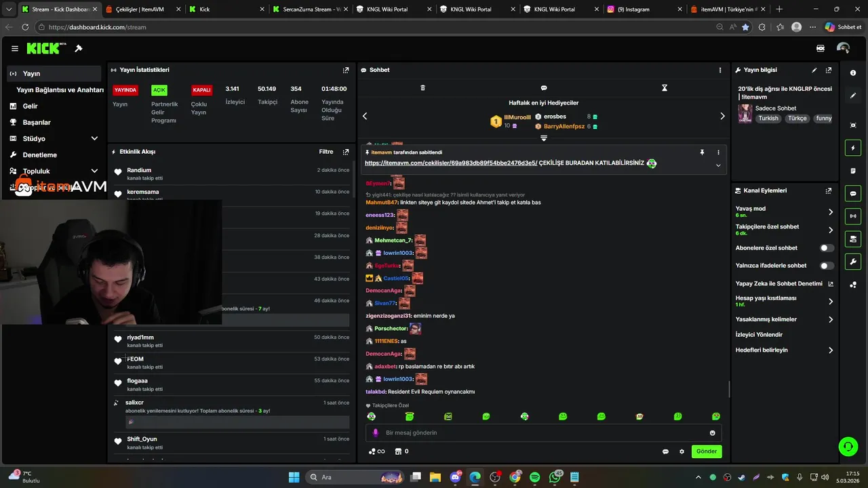Screen dimensions: 868x488
Task: Open WhatsApp from the Windows taskbar
Action: pos(555,477)
